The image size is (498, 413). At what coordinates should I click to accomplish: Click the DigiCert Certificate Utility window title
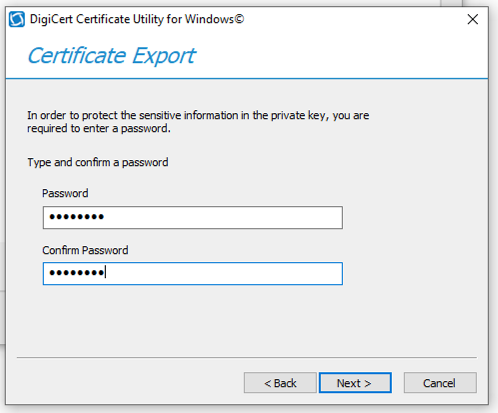pyautogui.click(x=137, y=19)
